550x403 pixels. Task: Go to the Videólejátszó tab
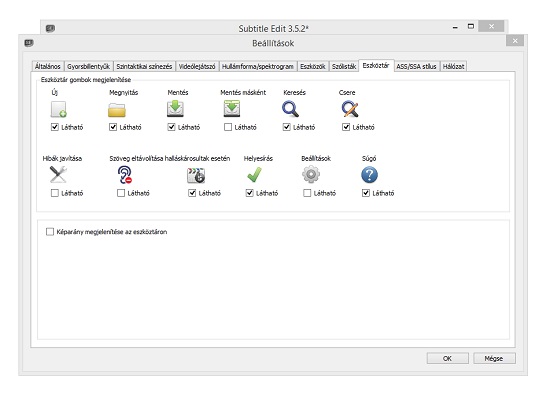[197, 66]
